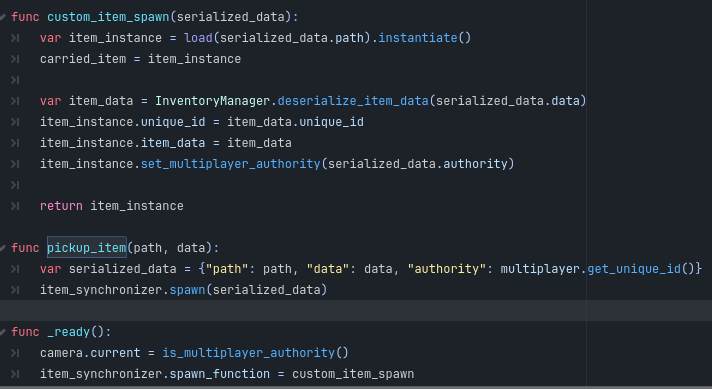The height and width of the screenshot is (389, 712).
Task: Collapse the pickup_item function fold arrow
Action: 2,248
